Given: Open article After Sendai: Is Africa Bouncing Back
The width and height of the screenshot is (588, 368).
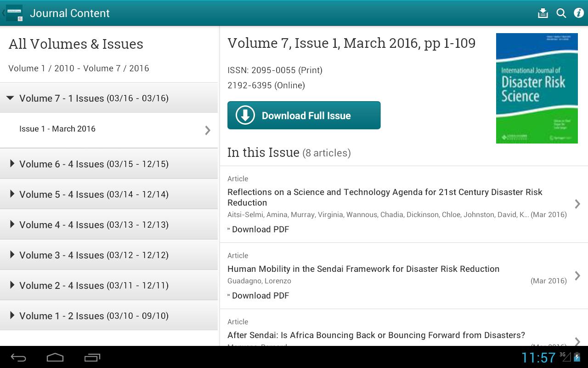Looking at the screenshot, I should point(376,335).
